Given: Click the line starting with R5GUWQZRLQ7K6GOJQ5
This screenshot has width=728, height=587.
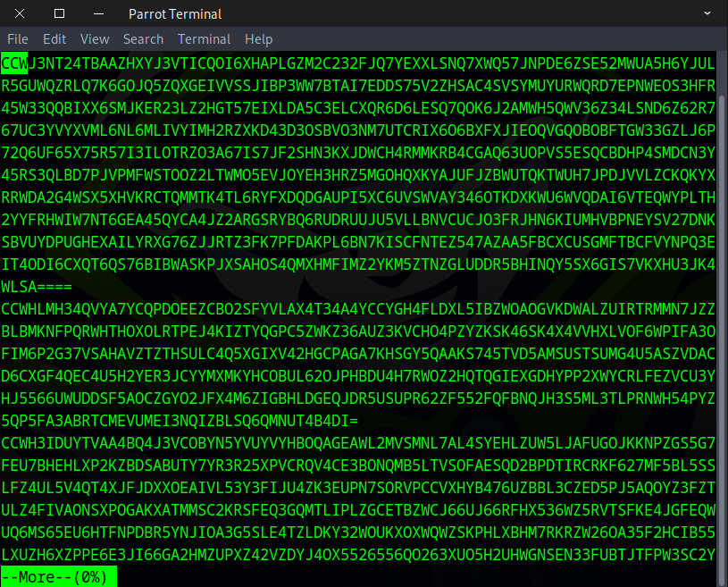Looking at the screenshot, I should point(357,86).
